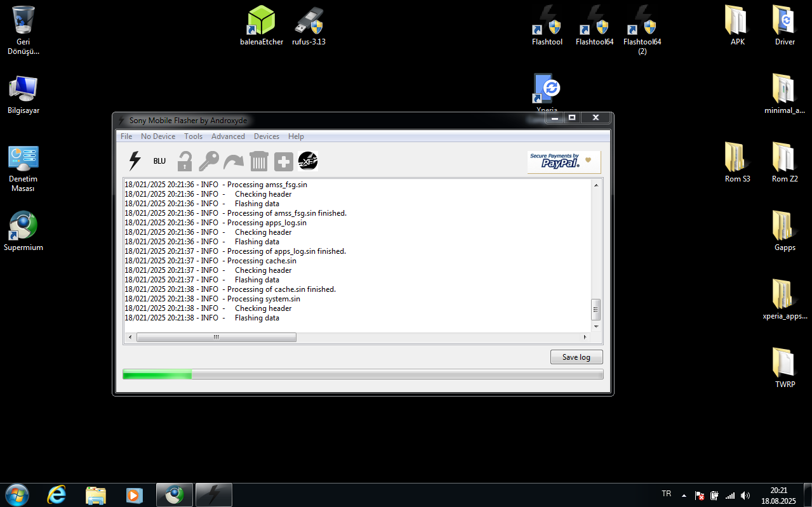Select the TWRP folder
The image size is (812, 507).
[x=785, y=368]
